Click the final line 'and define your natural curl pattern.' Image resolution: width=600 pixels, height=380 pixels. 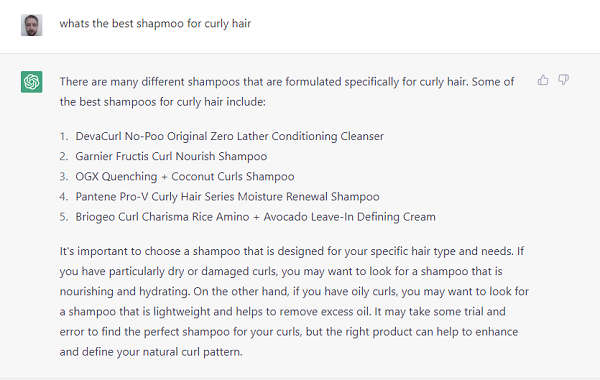[x=151, y=352]
